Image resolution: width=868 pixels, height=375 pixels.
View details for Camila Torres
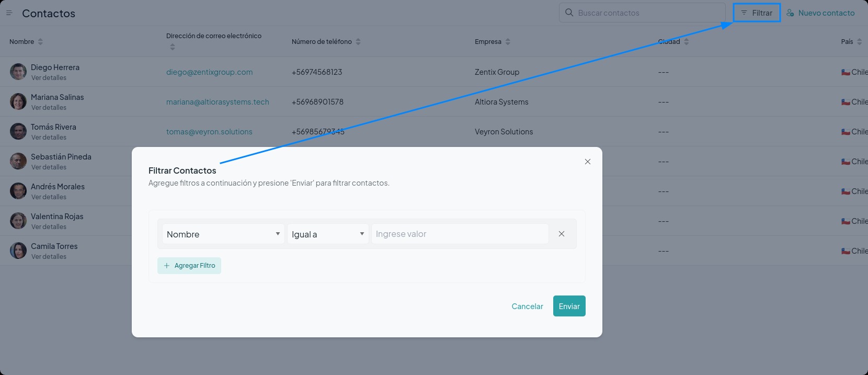click(49, 257)
